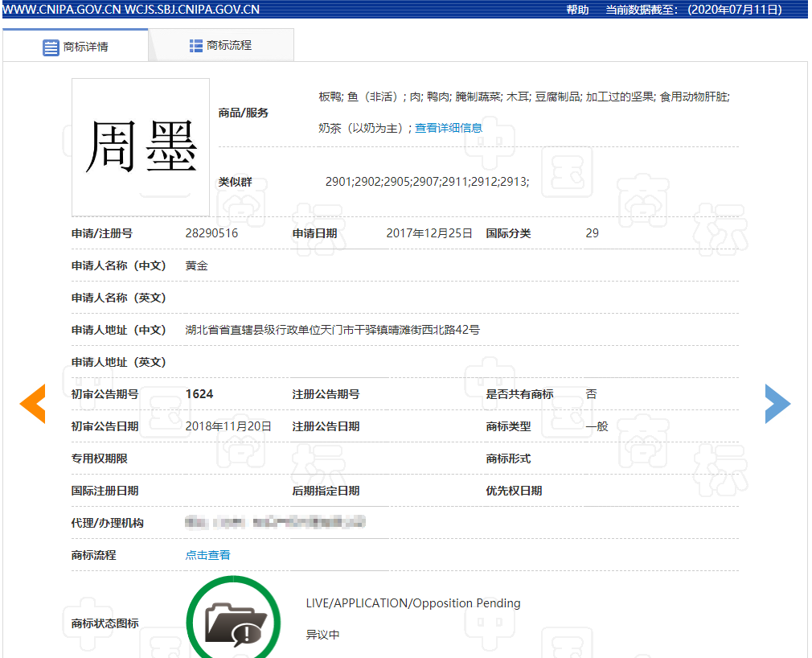
Task: Click the goods list starting with 板鸭
Action: (x=524, y=97)
